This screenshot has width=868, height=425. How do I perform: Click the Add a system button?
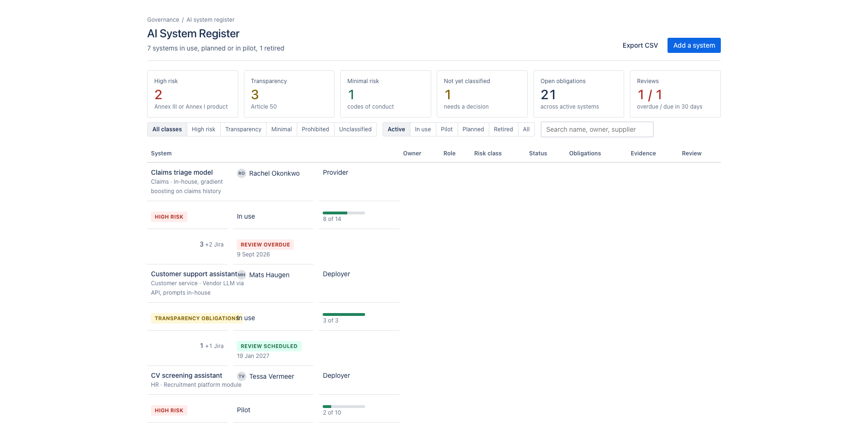click(x=694, y=45)
